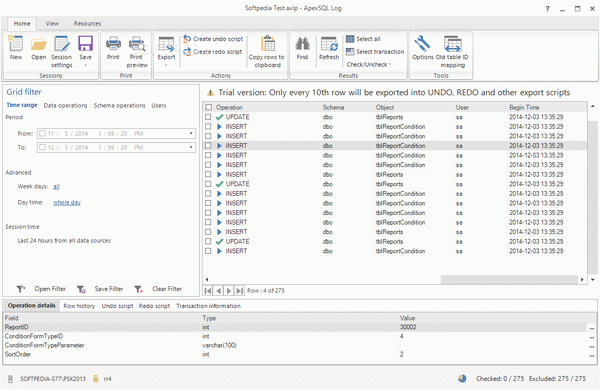This screenshot has width=600, height=390.
Task: Open Options with the wrench icon
Action: pyautogui.click(x=423, y=44)
